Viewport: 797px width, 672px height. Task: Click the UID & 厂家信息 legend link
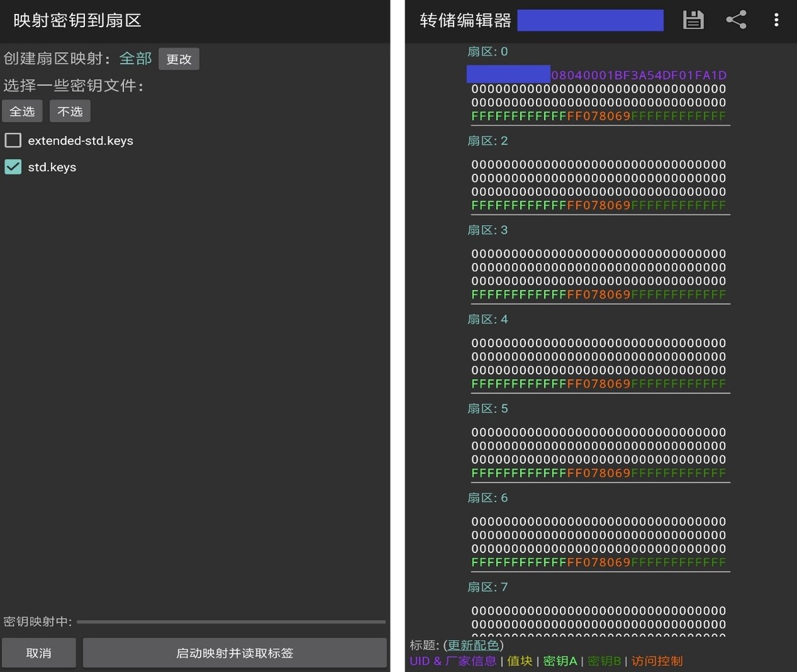point(452,661)
